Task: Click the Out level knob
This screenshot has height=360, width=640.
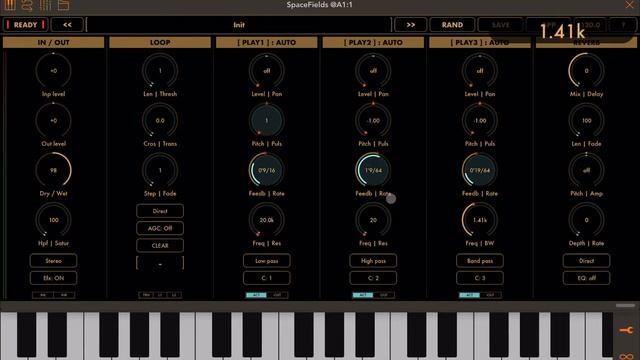Action: pyautogui.click(x=53, y=120)
